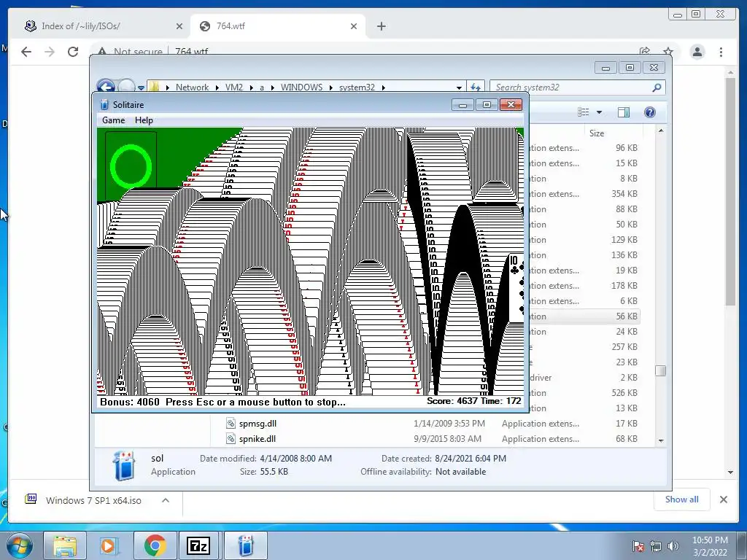Open the Chrome profile avatar

697,52
